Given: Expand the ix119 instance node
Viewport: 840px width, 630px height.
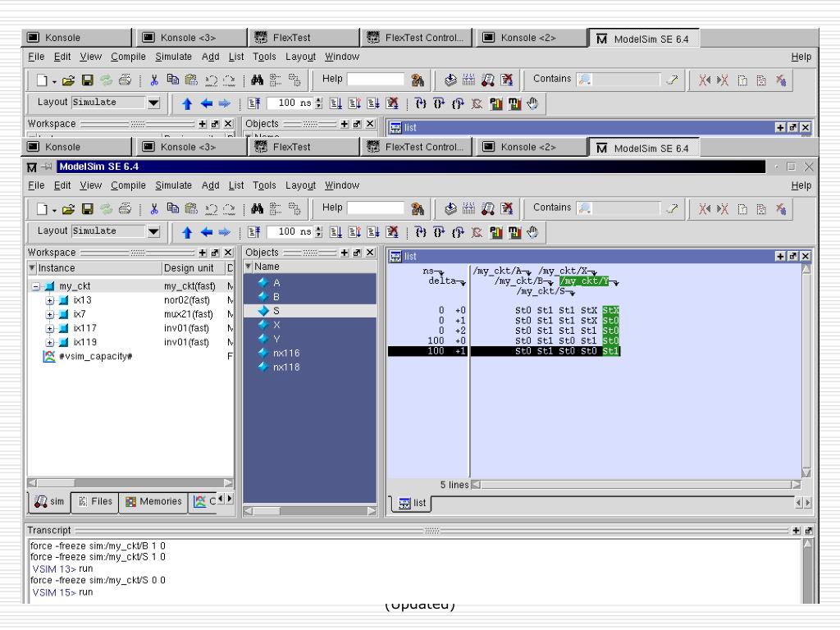Looking at the screenshot, I should coord(49,342).
